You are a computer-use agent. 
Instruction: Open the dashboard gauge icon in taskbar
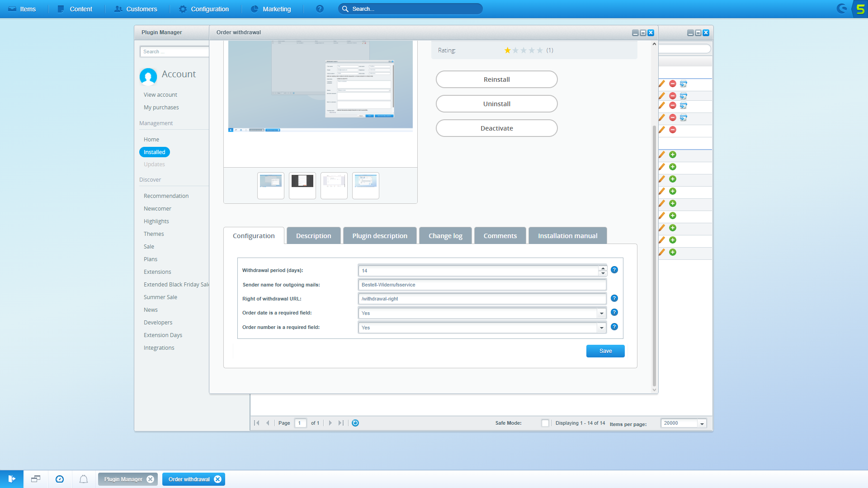pyautogui.click(x=60, y=479)
